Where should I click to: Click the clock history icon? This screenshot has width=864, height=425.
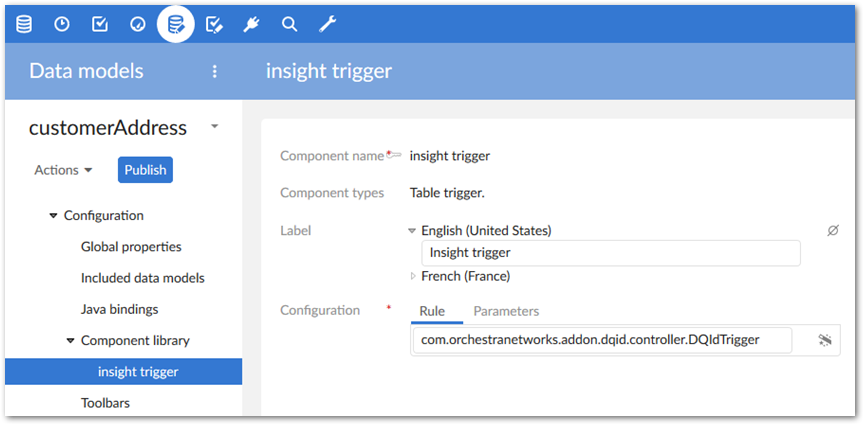tap(62, 24)
